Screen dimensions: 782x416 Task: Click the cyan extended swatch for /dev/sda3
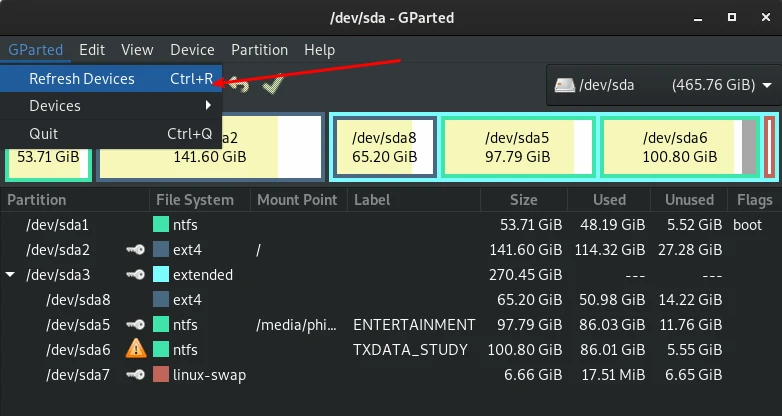tap(161, 274)
